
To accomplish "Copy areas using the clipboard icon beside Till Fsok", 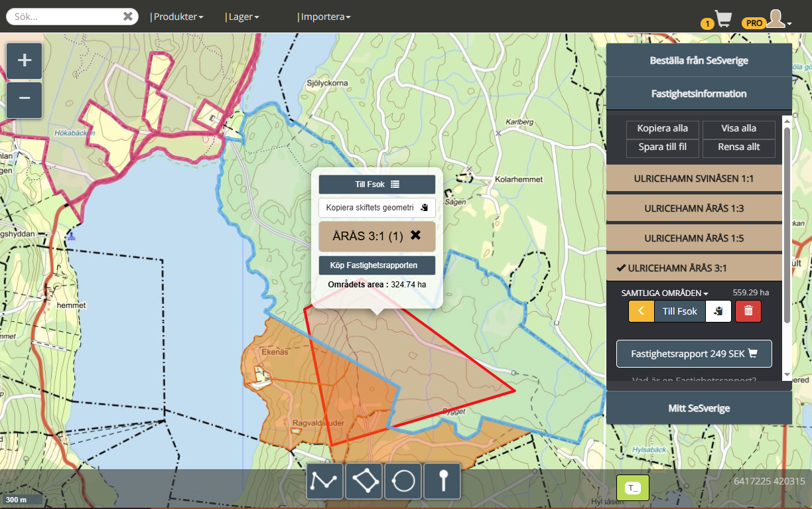I will tap(718, 311).
